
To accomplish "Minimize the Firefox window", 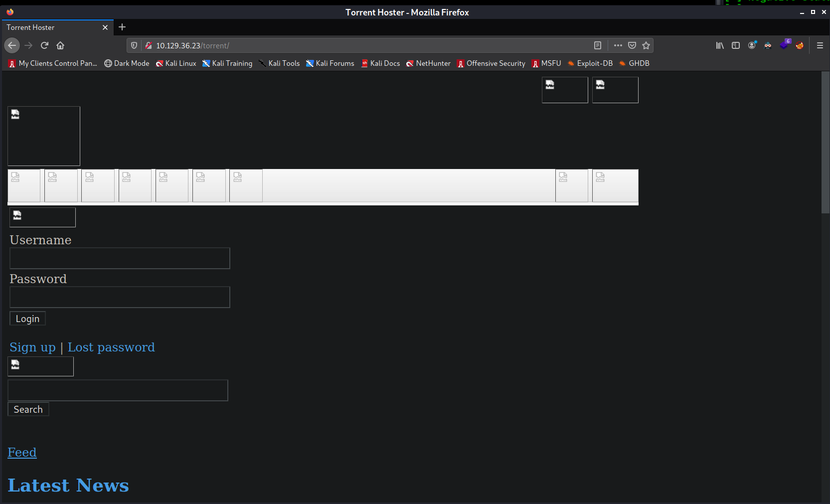I will [802, 12].
